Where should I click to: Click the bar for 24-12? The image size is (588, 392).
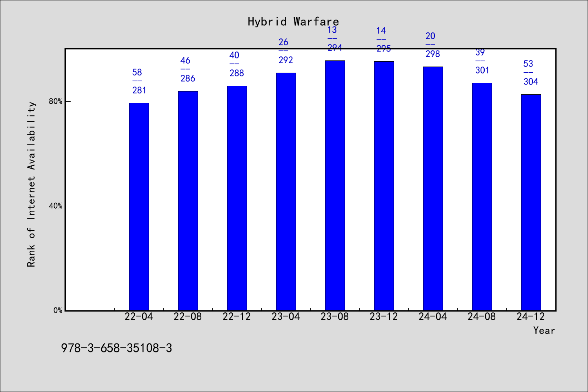point(531,203)
